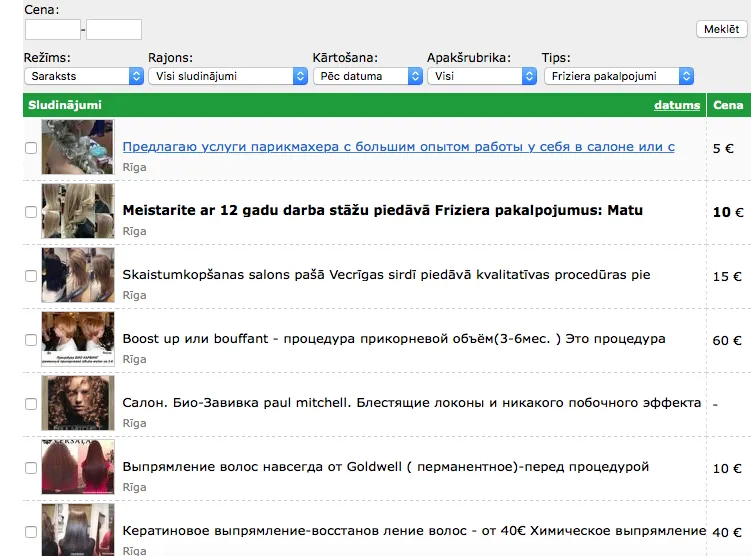751x556 pixels.
Task: Click the Meklēt search button
Action: point(721,29)
